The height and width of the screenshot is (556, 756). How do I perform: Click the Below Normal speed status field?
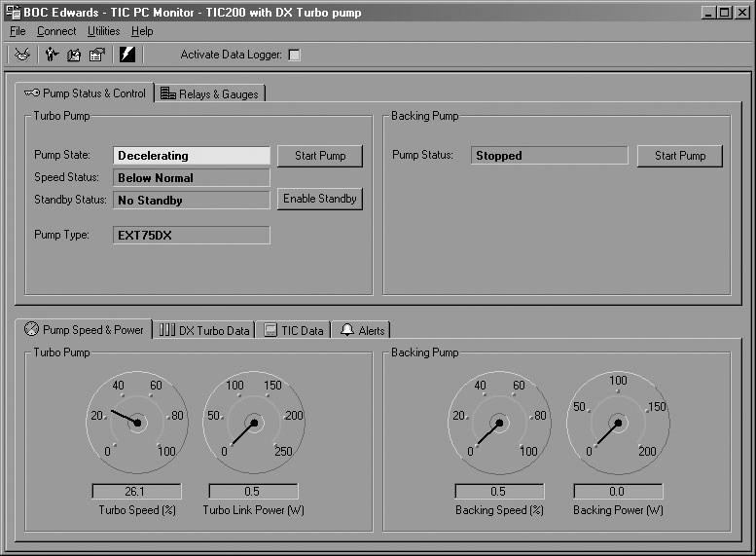pyautogui.click(x=192, y=177)
